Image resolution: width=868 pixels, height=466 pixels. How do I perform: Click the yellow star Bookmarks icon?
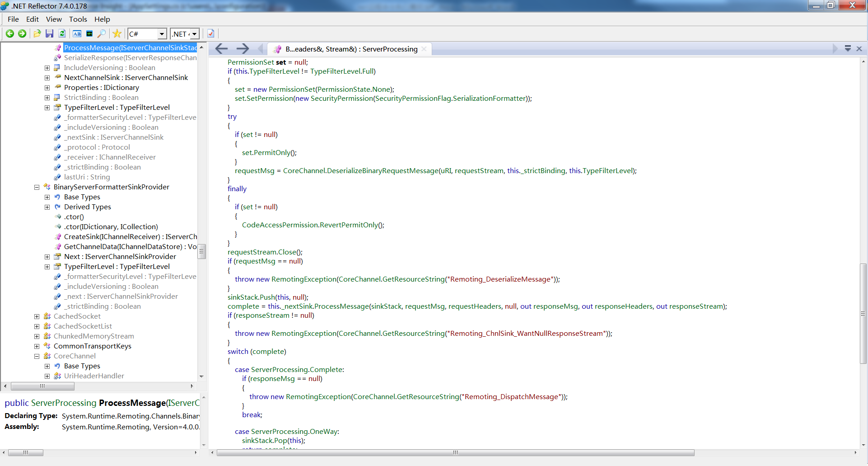[x=117, y=33]
